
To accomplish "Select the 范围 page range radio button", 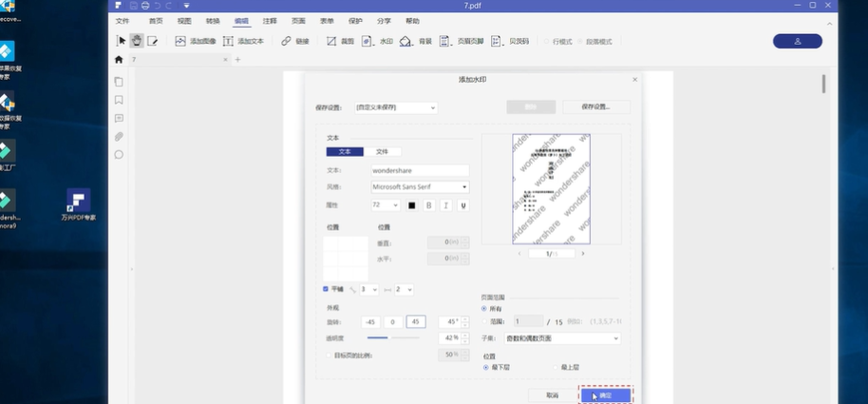I will (484, 321).
